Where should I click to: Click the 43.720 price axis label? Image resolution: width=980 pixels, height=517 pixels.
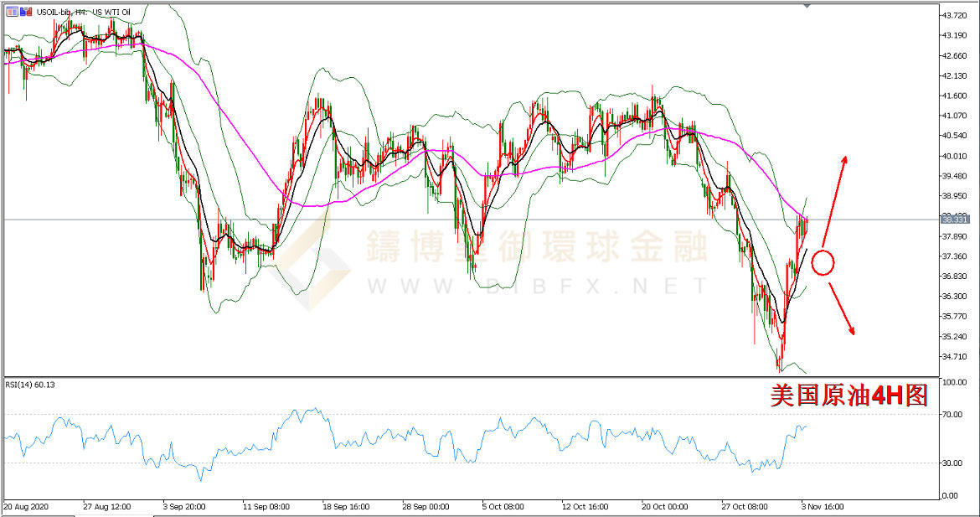[955, 16]
